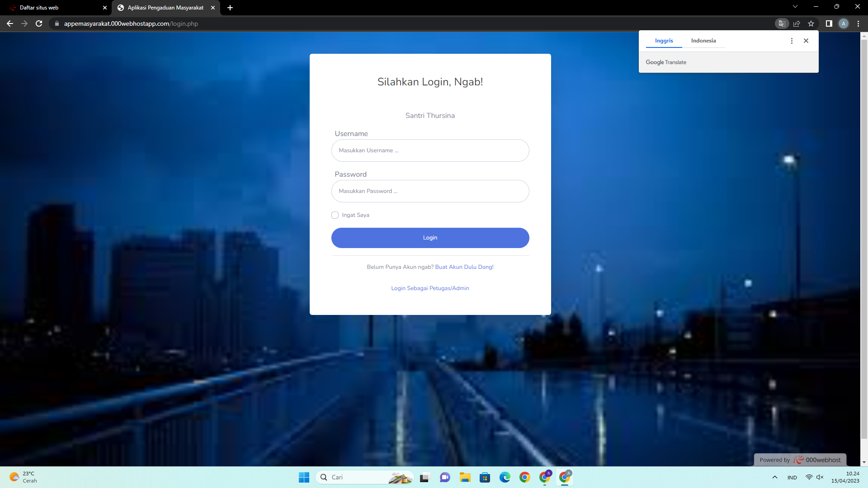Tick the Ingat Saya checkbox
Screen dimensions: 868x488
pos(335,215)
